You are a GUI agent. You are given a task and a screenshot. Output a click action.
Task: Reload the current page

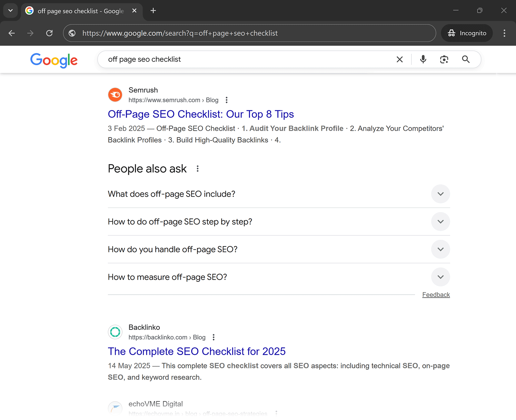(x=49, y=33)
